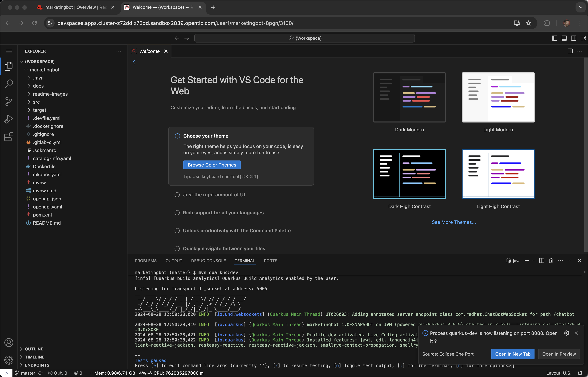
Task: Open the Run and Debug view
Action: (x=9, y=119)
